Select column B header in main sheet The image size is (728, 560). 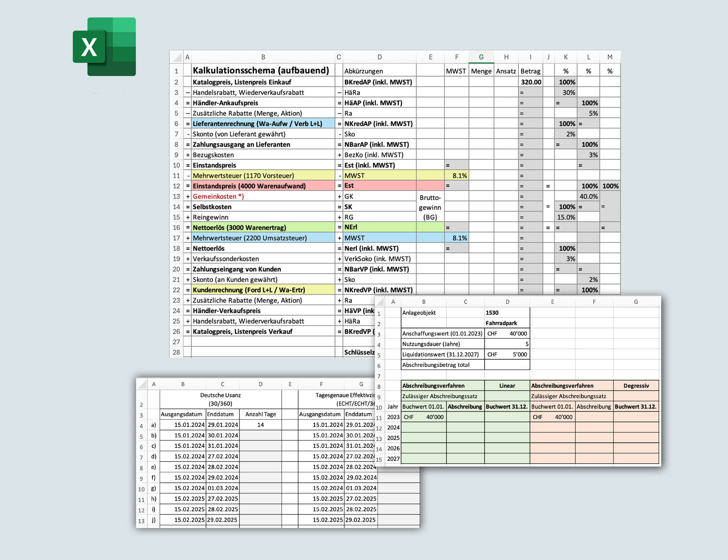[x=263, y=57]
